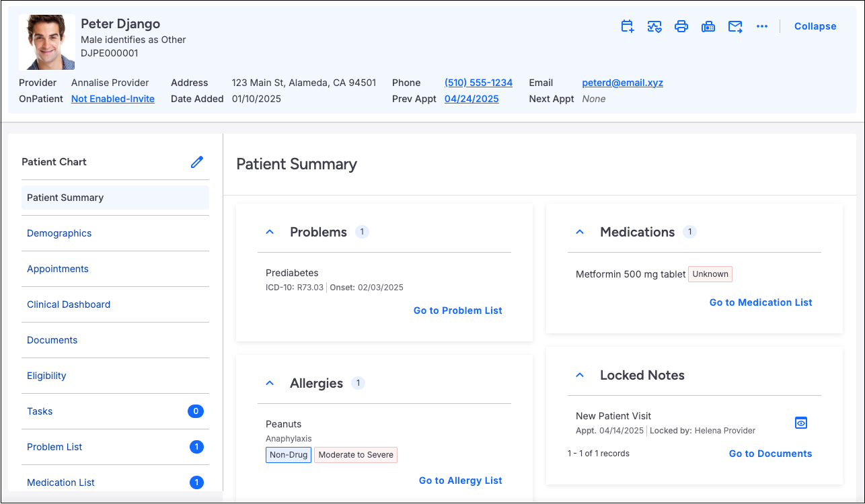Click the Tasks count badge showing 0

(196, 411)
